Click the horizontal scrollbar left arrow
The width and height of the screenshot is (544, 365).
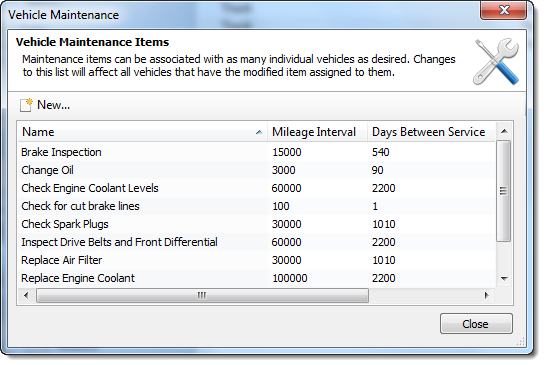[26, 296]
